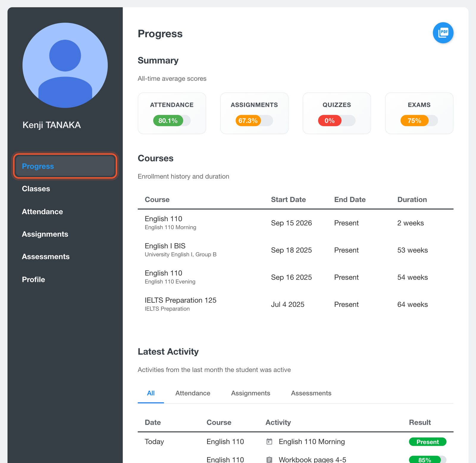Click the green Present result badge
476x463 pixels.
coord(428,442)
